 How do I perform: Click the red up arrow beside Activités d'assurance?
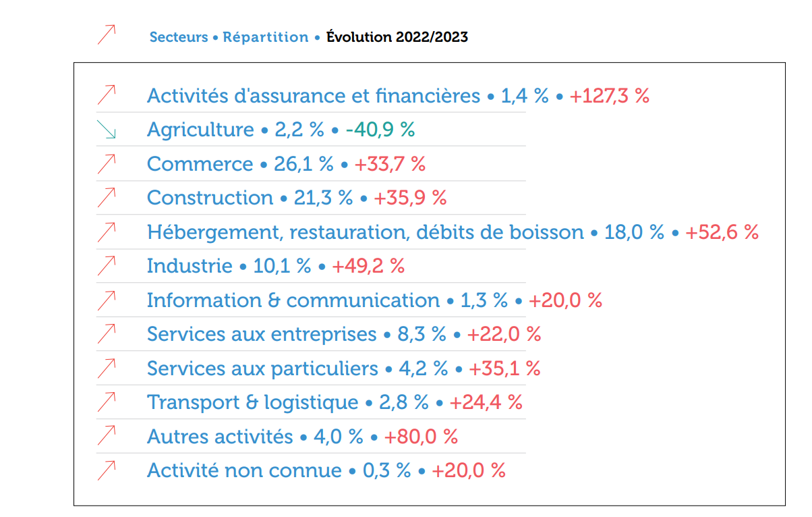107,95
